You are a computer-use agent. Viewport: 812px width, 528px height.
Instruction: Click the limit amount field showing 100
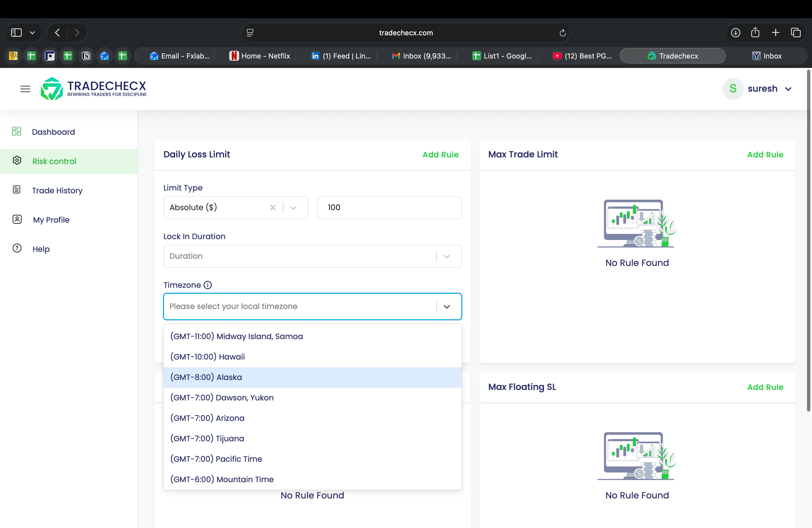[x=389, y=208]
